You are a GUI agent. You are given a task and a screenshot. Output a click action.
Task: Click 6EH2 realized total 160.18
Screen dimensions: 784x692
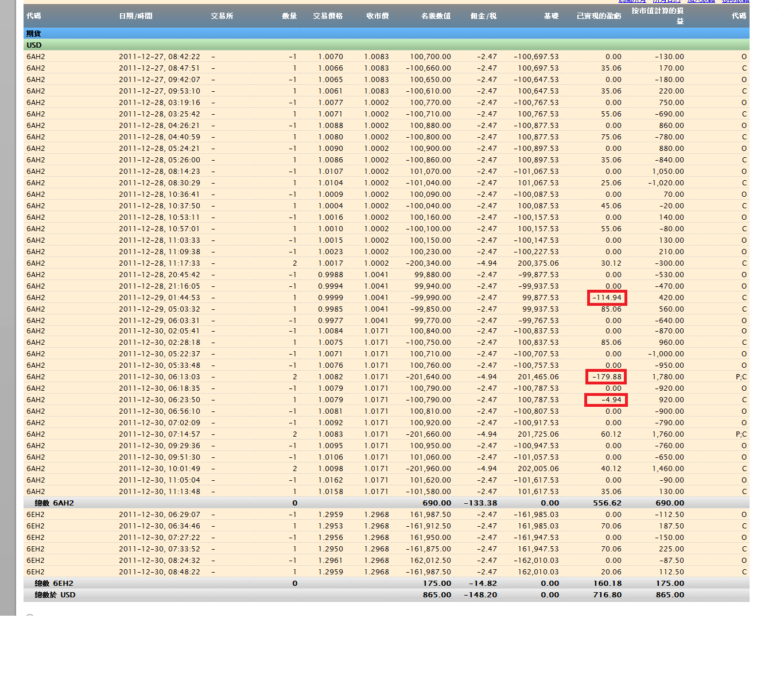pyautogui.click(x=607, y=584)
